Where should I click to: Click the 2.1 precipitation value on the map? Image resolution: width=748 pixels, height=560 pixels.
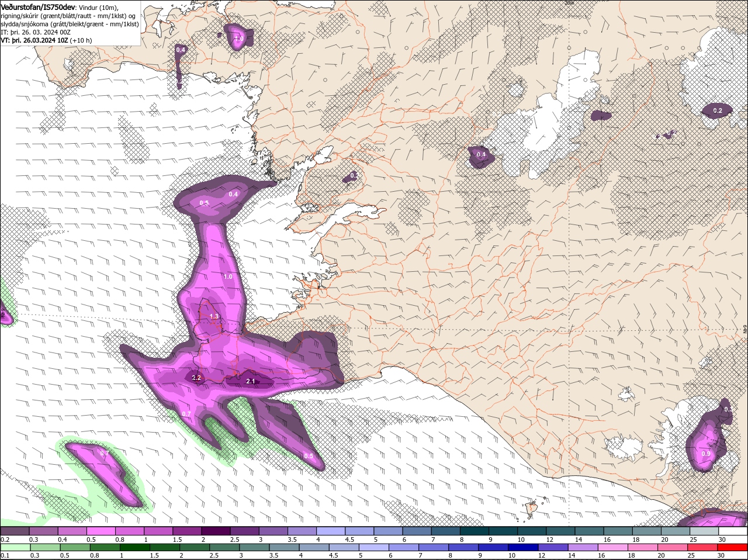(251, 381)
